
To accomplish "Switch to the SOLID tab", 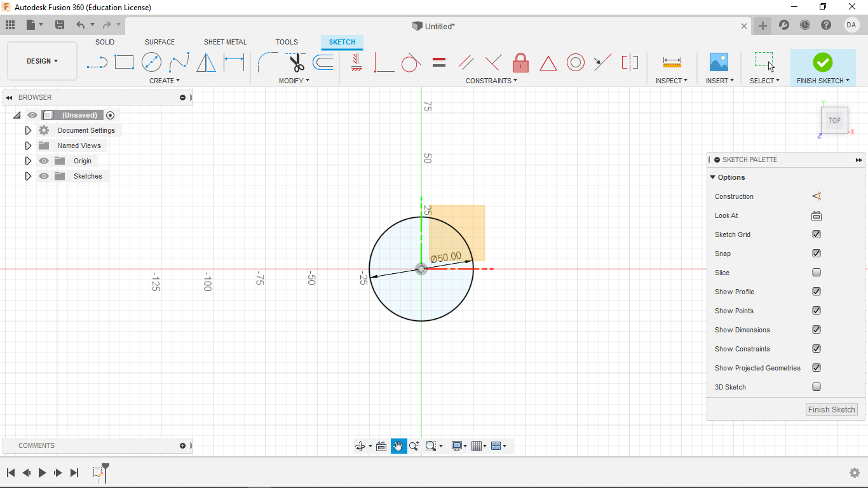I will [x=105, y=42].
